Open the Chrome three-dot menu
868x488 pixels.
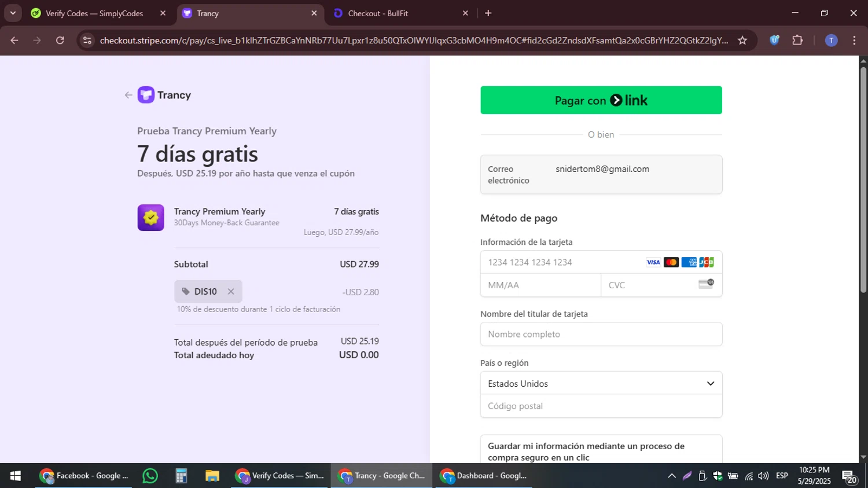click(x=854, y=41)
